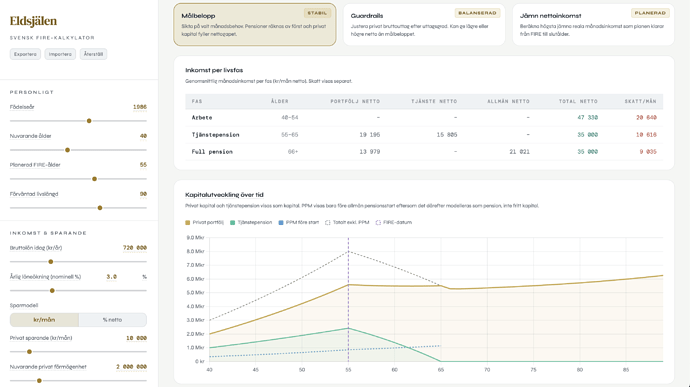Image resolution: width=690 pixels, height=387 pixels.
Task: Edit the Förväntad livslängd value 90
Action: pos(143,194)
